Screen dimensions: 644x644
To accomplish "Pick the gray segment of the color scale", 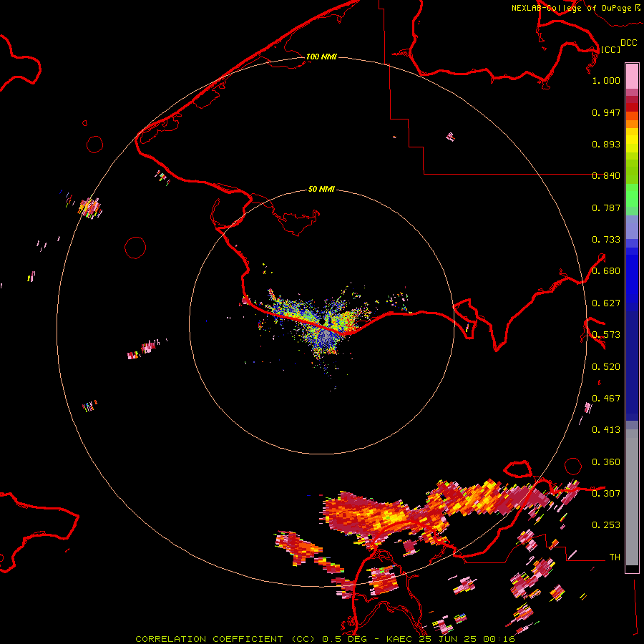I will [632, 497].
